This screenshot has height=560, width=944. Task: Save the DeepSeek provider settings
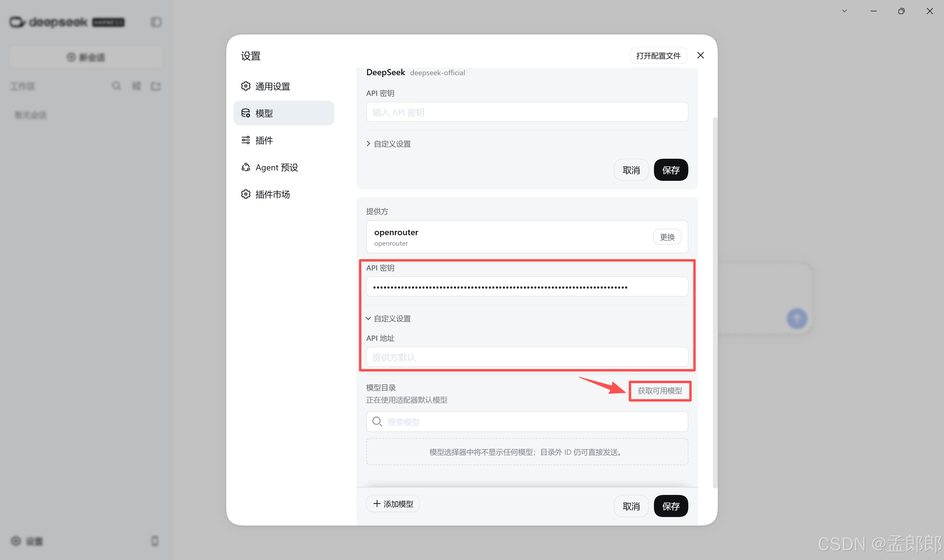(671, 170)
